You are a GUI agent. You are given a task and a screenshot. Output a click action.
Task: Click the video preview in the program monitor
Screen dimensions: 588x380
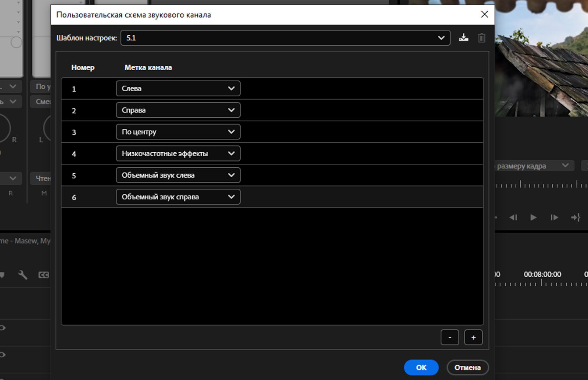(x=541, y=58)
